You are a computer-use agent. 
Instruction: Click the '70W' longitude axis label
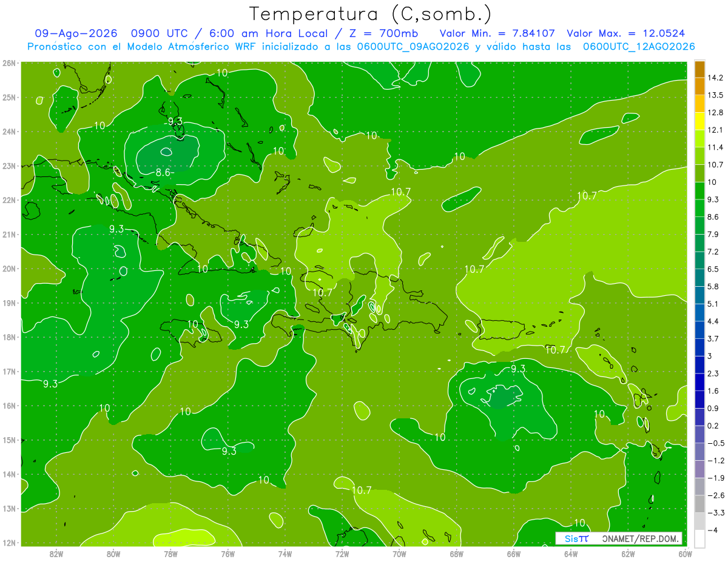point(399,554)
